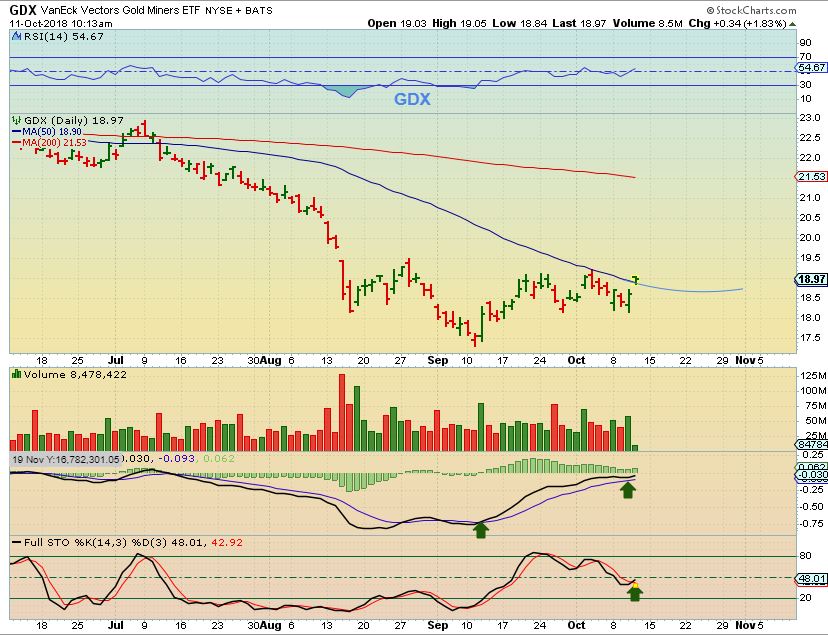Click the green 0.062 MACD histogram legend value
828x635 pixels.
219,459
